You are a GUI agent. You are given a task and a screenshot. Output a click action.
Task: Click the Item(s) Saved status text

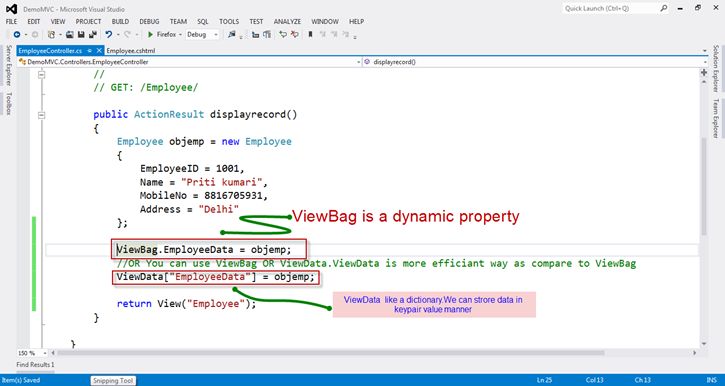click(20, 380)
